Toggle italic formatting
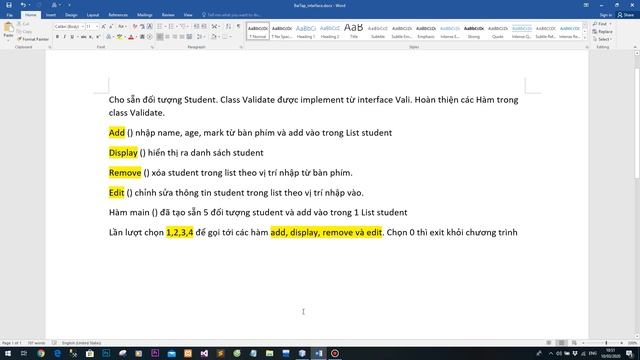 [x=64, y=37]
